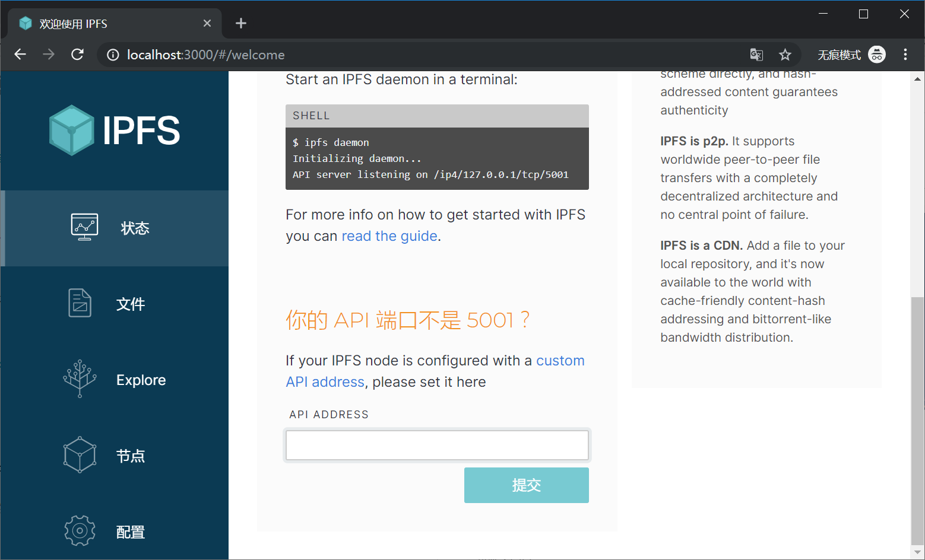Select the 欢迎使用 IPFS browser tab
Image resolution: width=925 pixels, height=560 pixels.
[x=115, y=24]
